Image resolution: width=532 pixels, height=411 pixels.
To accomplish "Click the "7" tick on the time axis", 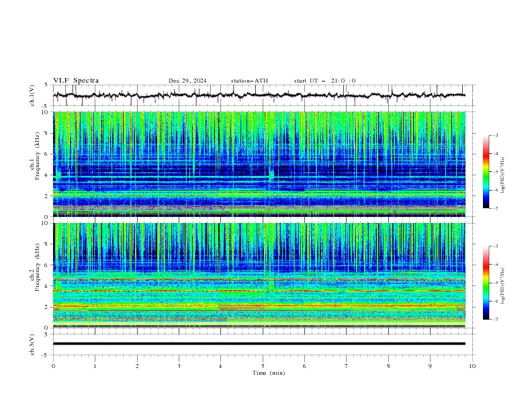I will [347, 366].
